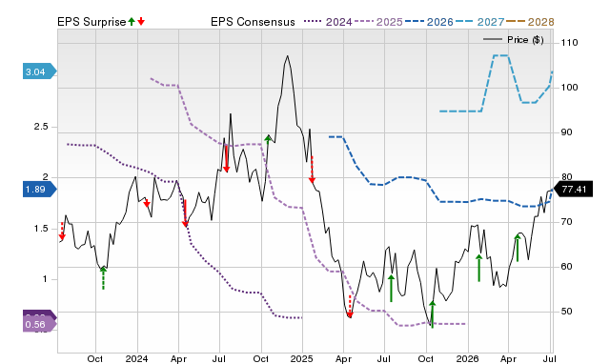Screen dimensions: 610x364
Task: Click the 2.5 EPS axis label
Action: pyautogui.click(x=41, y=127)
